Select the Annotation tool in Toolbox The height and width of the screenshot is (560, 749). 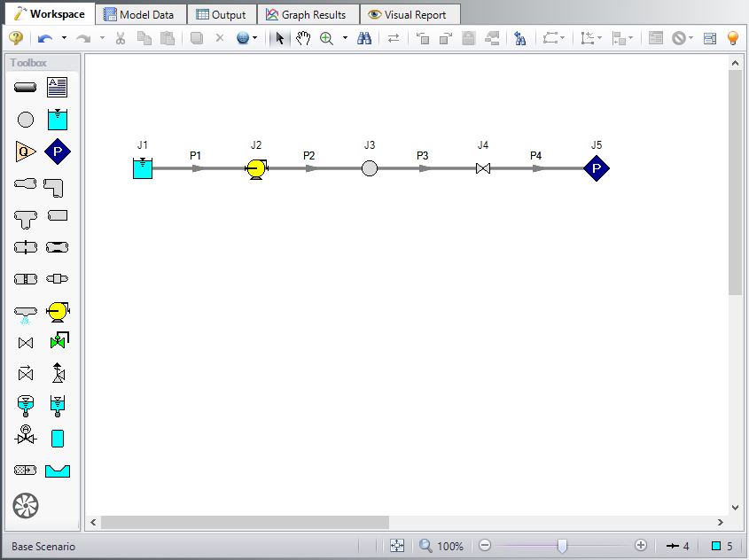[x=58, y=88]
